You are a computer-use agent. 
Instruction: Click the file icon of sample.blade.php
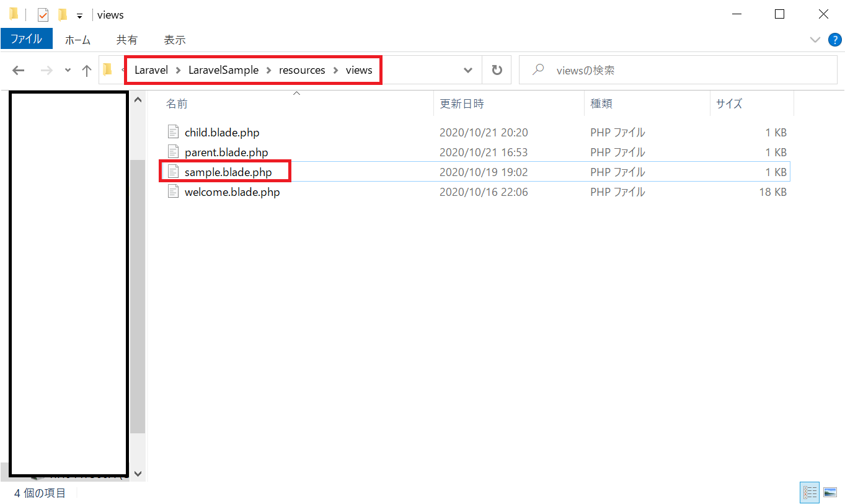(173, 172)
